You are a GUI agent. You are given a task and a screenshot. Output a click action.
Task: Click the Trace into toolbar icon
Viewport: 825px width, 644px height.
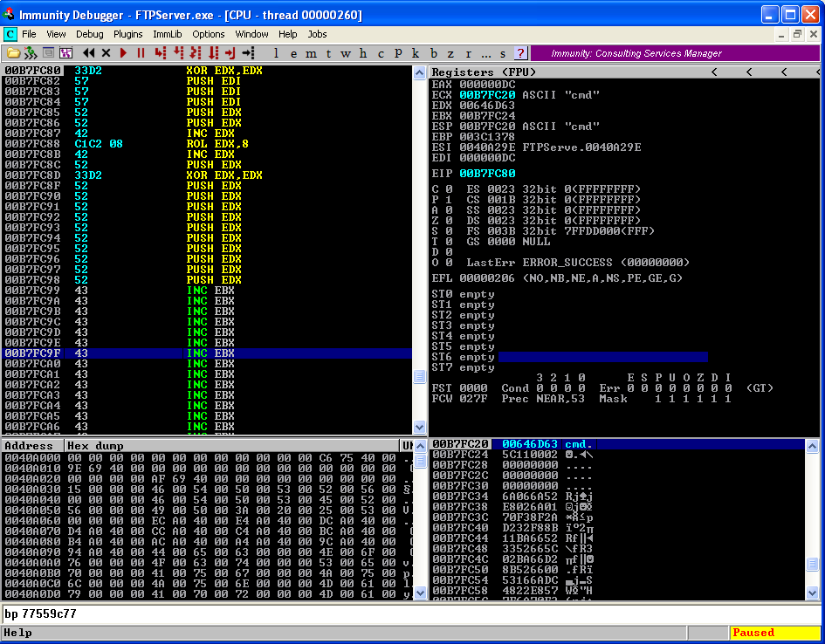pyautogui.click(x=196, y=53)
